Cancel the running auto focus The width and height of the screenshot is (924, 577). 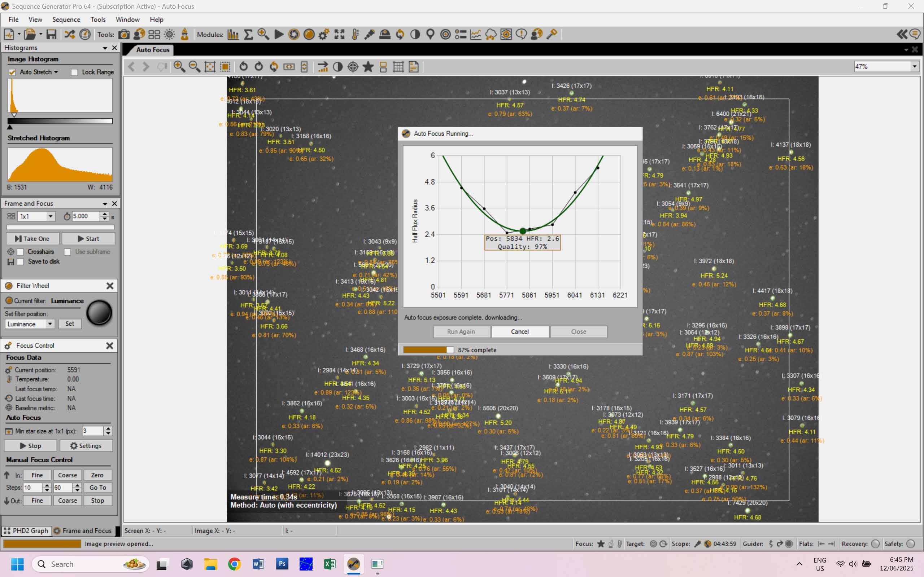520,331
